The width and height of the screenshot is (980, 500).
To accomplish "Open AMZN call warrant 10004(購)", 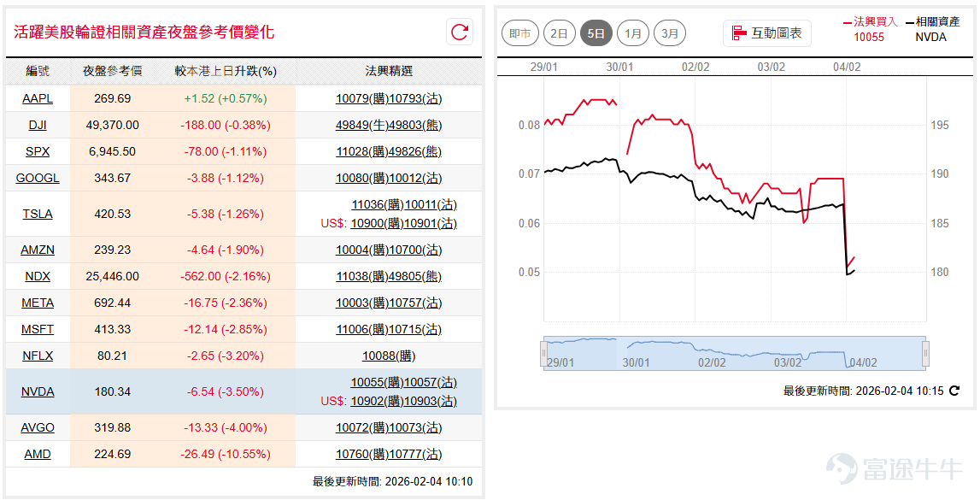I will point(362,250).
